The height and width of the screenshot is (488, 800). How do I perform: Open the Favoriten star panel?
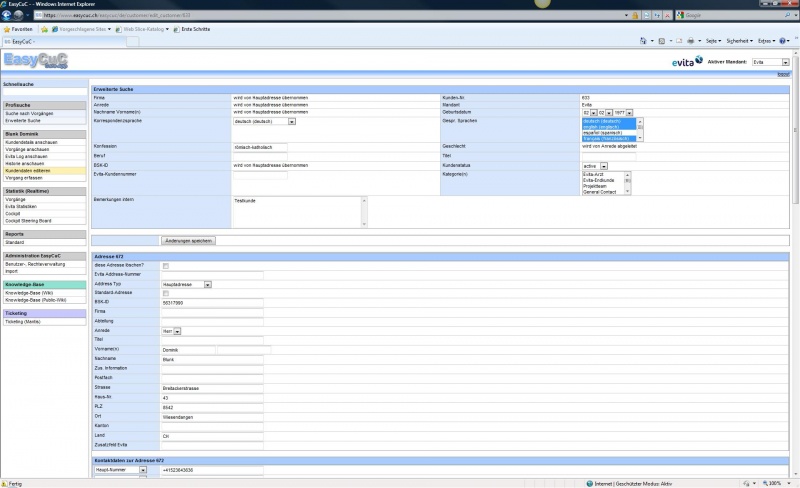tap(18, 29)
